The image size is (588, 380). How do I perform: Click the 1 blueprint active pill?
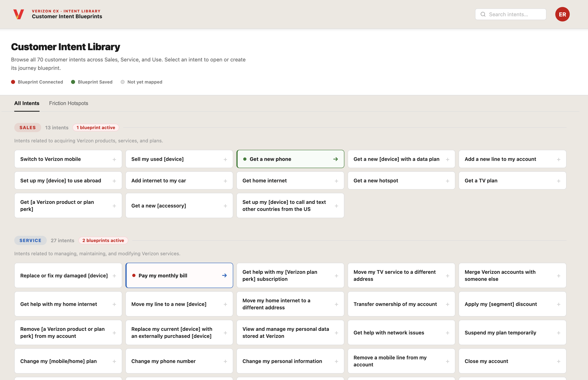coord(96,128)
